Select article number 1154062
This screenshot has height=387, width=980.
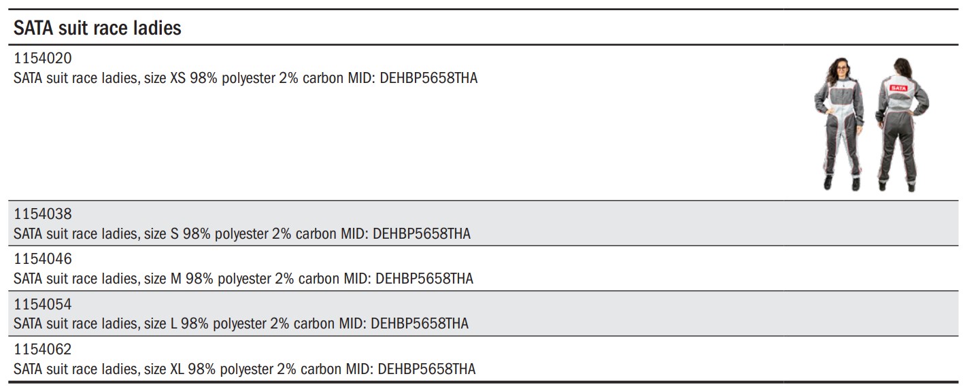tap(42, 350)
